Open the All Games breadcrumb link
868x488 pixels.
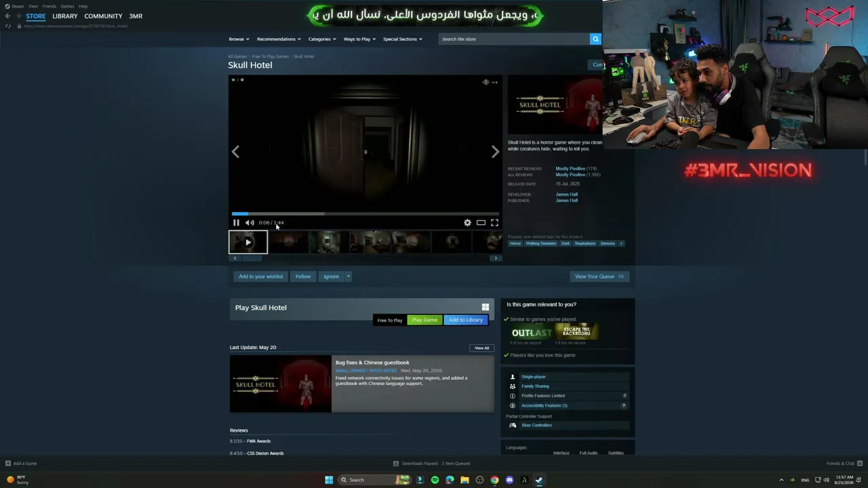click(237, 56)
